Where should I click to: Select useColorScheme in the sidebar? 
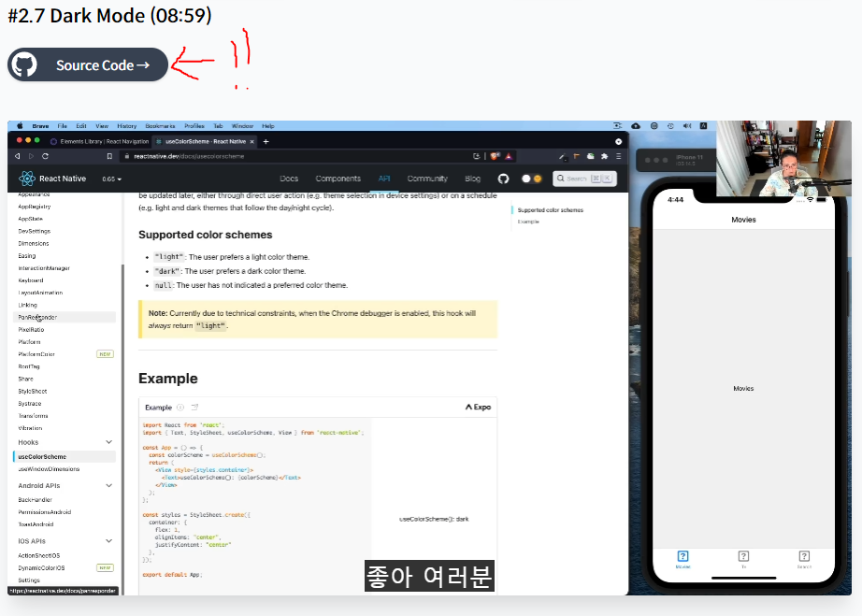(65, 457)
